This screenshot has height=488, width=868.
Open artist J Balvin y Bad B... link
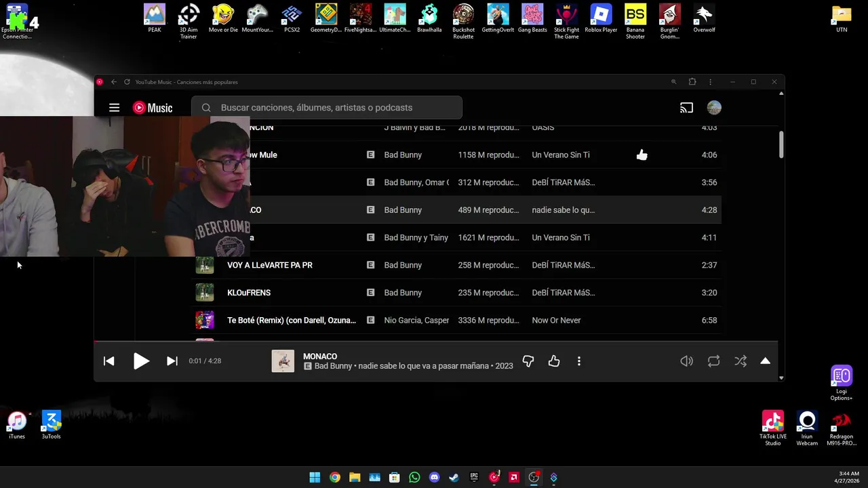tap(415, 127)
